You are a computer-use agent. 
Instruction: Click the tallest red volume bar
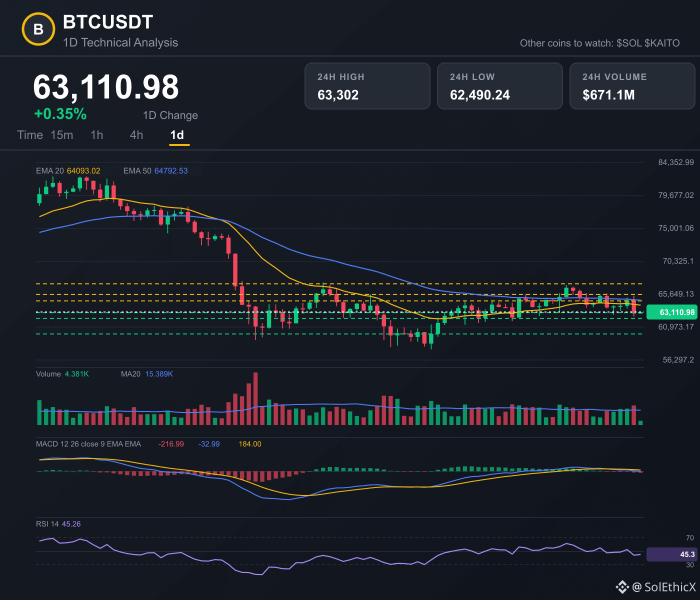coord(255,399)
